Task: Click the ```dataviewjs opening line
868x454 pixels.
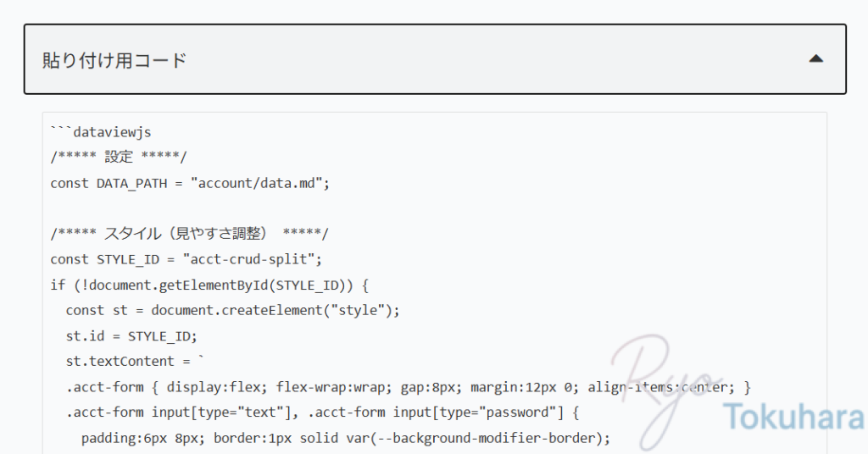Action: [100, 132]
